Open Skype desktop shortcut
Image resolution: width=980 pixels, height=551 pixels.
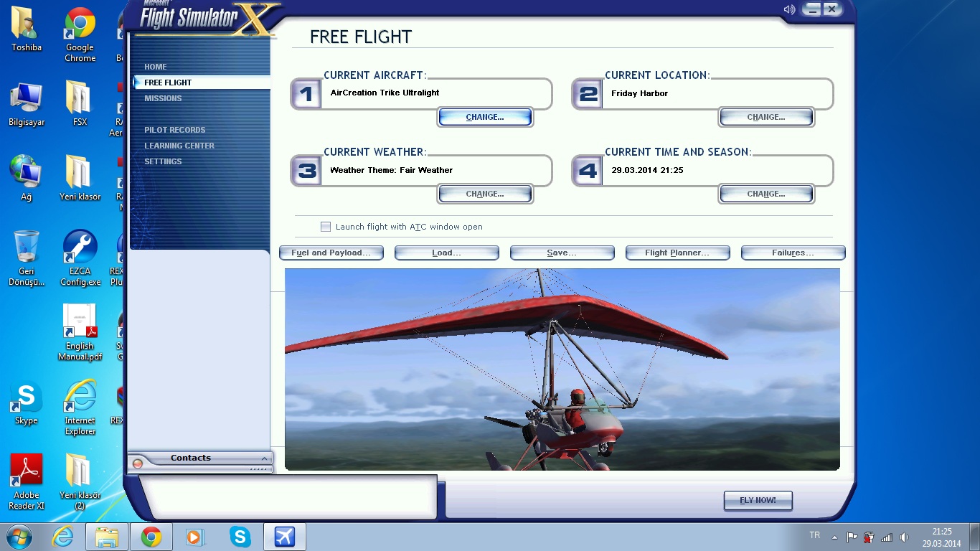pyautogui.click(x=27, y=404)
